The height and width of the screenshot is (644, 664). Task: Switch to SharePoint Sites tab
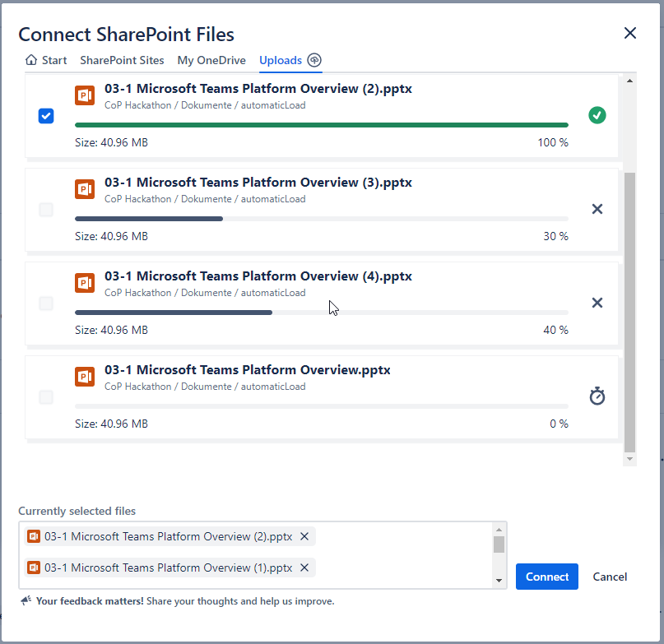[122, 60]
